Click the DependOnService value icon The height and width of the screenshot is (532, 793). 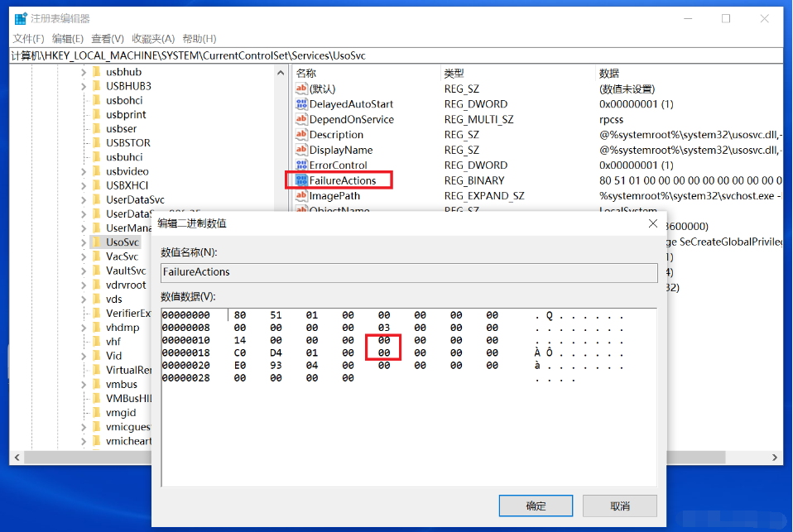point(301,120)
